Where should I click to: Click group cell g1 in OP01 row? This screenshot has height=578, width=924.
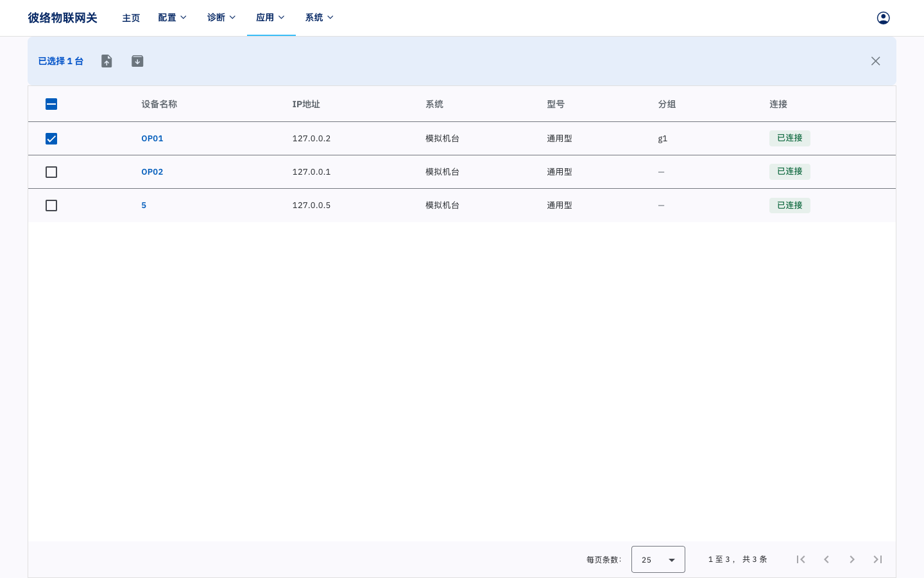[663, 139]
